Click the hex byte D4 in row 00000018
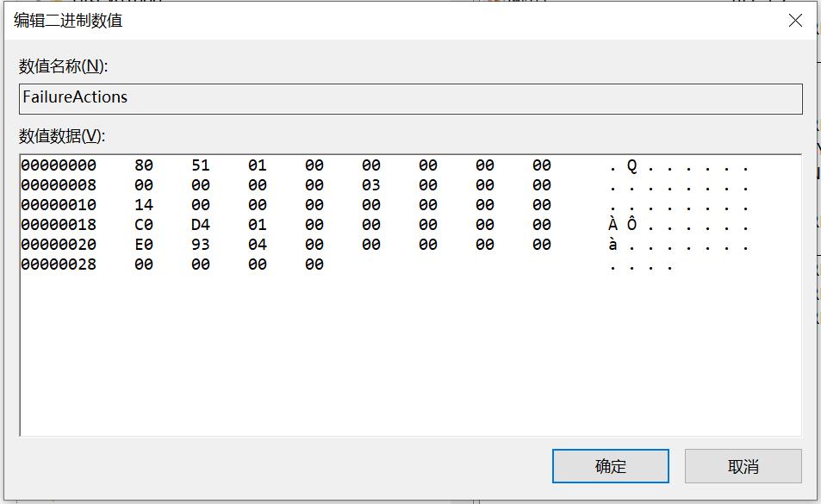This screenshot has height=504, width=821. tap(202, 224)
